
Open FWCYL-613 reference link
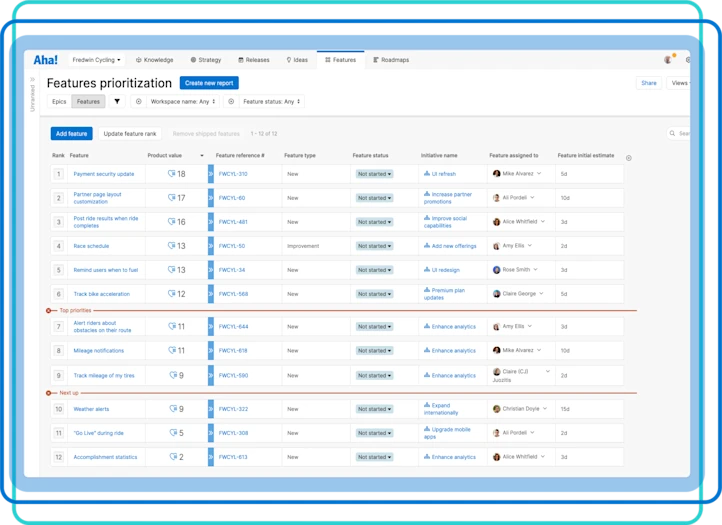tap(233, 457)
